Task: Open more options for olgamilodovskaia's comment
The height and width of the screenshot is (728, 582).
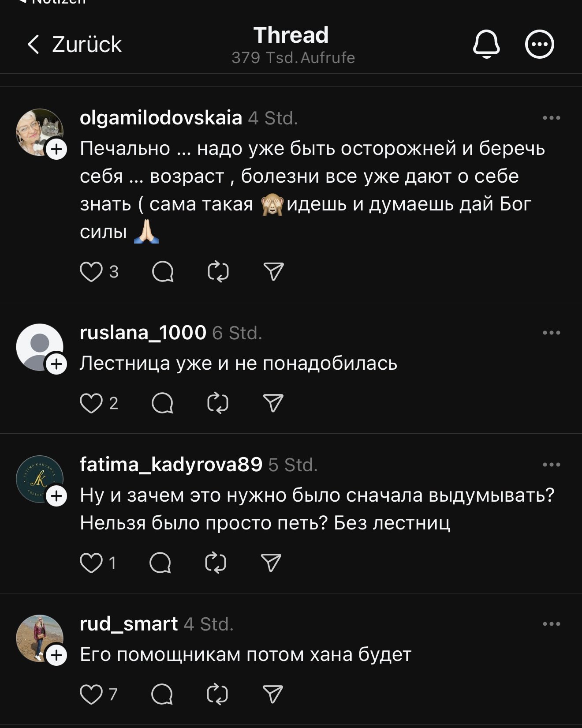Action: tap(551, 118)
